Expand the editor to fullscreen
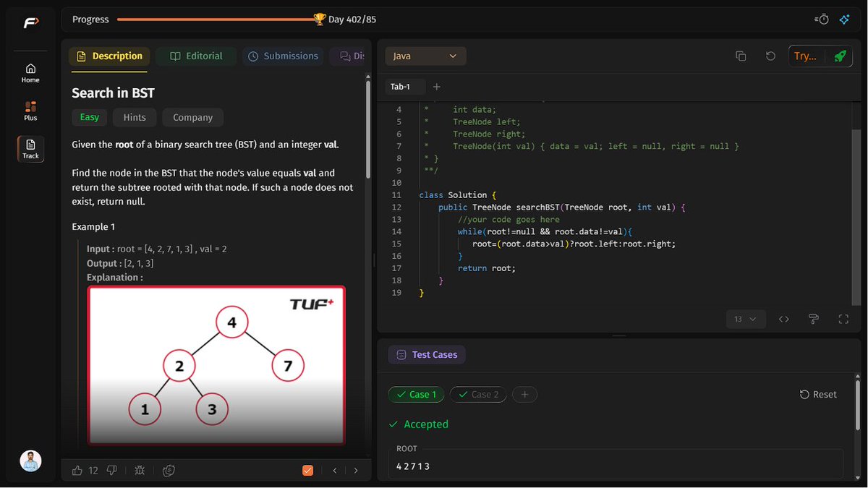 tap(843, 319)
